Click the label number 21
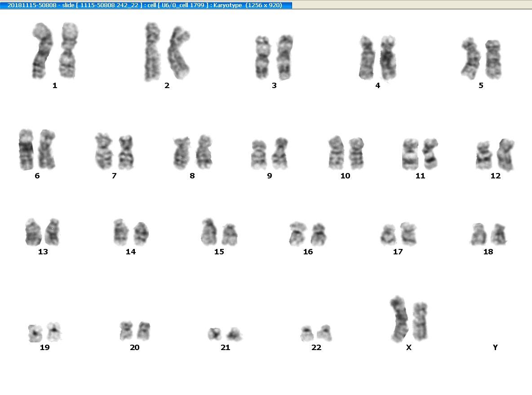 225,347
